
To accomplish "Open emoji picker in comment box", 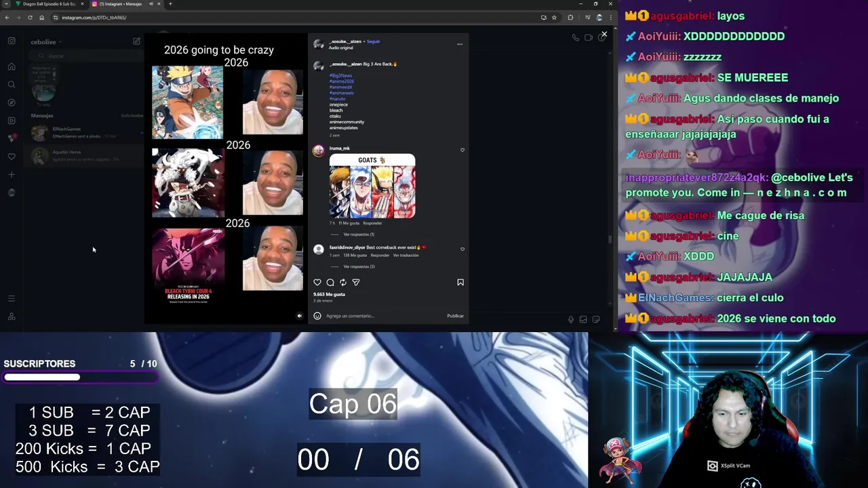I will click(317, 316).
